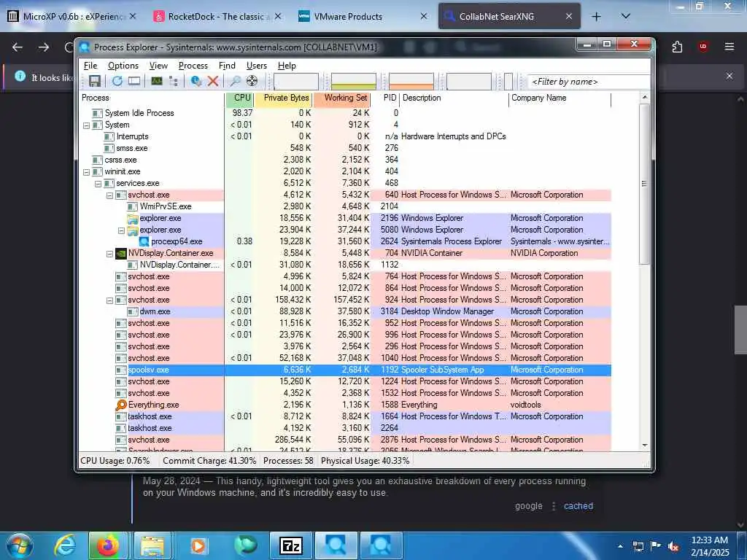747x560 pixels.
Task: Switch to the RocketDock browser tab
Action: pos(217,16)
